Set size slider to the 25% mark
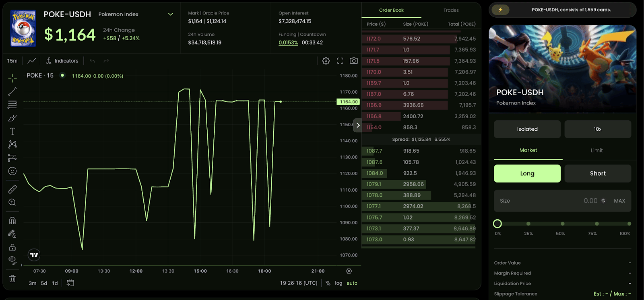The height and width of the screenshot is (300, 644). (528, 224)
